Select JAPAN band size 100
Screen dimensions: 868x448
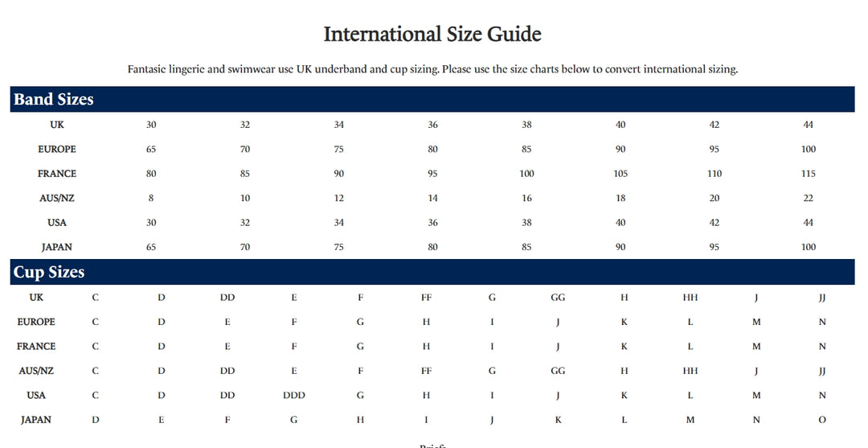[x=809, y=247]
